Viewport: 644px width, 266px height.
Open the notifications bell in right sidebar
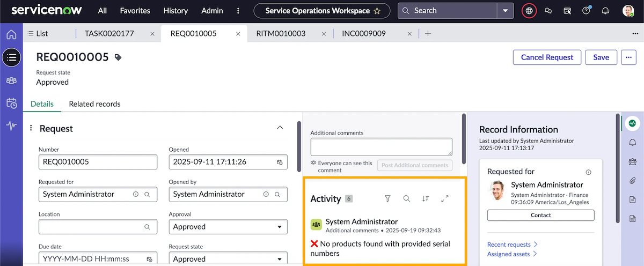click(632, 142)
